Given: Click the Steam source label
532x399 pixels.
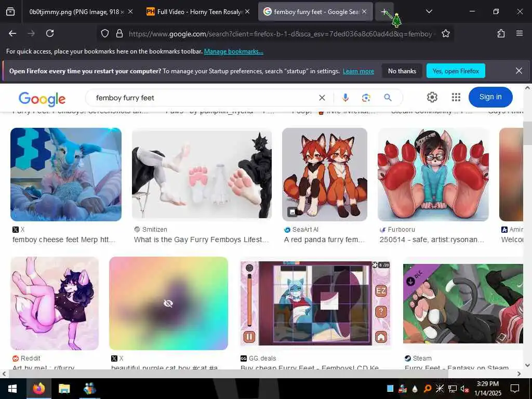Looking at the screenshot, I should tap(422, 358).
